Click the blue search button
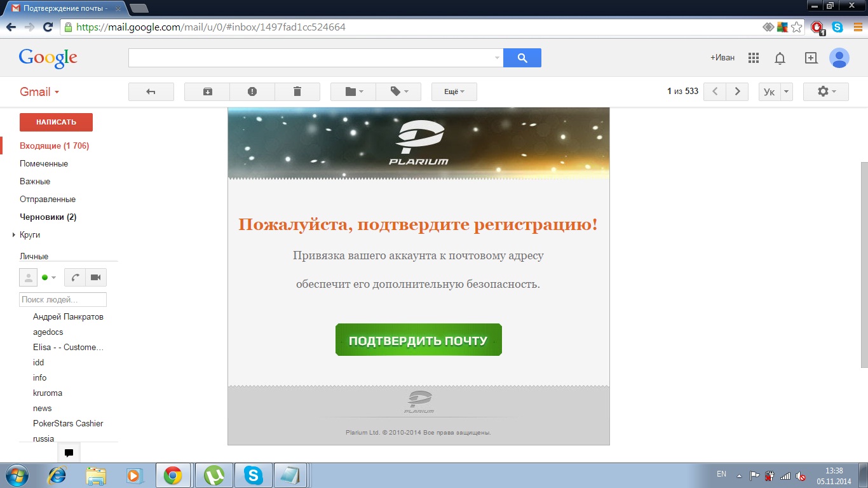The height and width of the screenshot is (488, 868). [522, 58]
